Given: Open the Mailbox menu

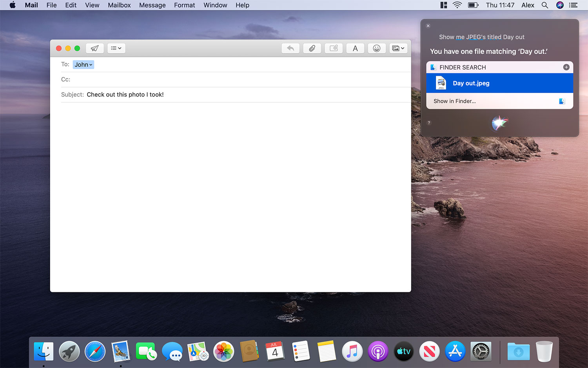Looking at the screenshot, I should point(119,5).
